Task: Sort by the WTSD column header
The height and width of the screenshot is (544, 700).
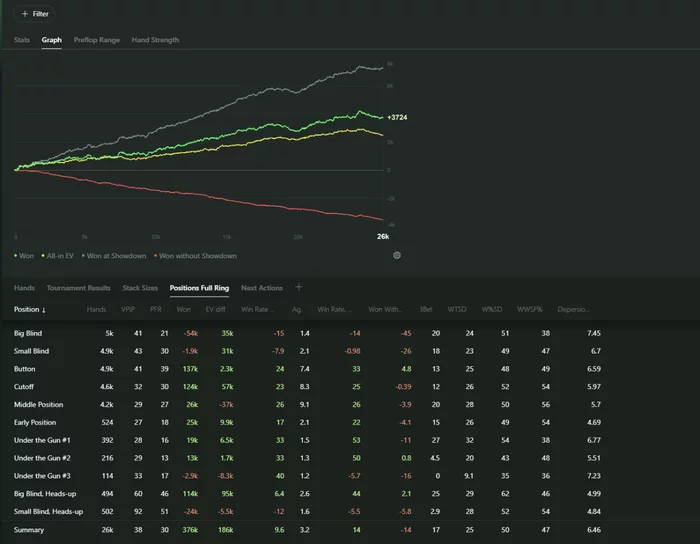Action: [457, 310]
